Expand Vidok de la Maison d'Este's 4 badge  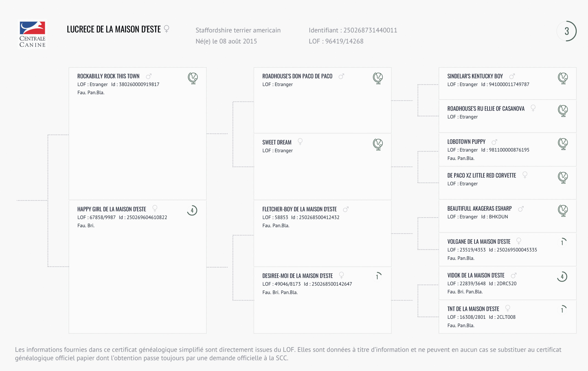(x=562, y=277)
